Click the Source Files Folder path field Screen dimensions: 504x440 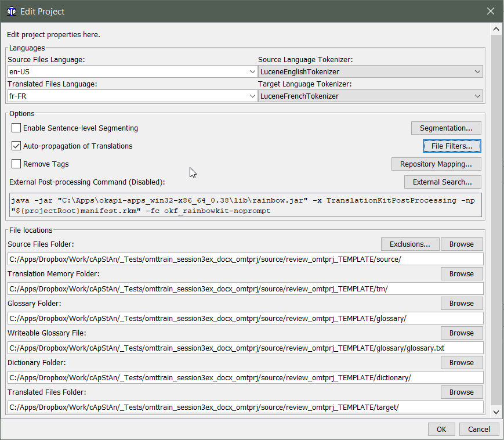245,259
